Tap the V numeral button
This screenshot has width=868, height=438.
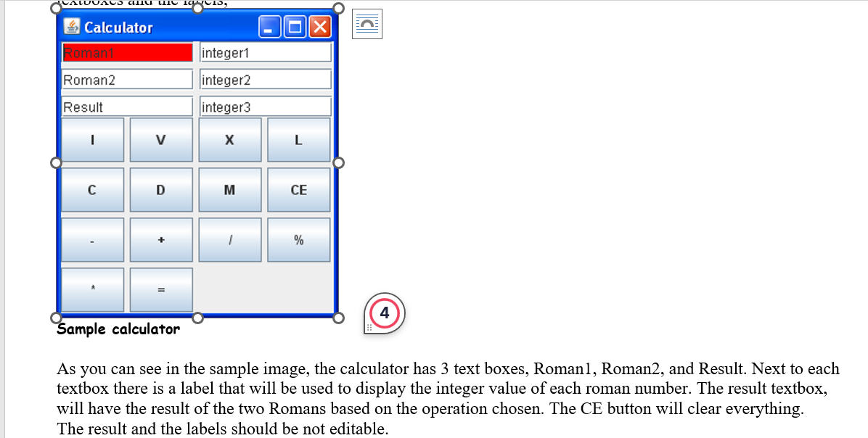161,140
